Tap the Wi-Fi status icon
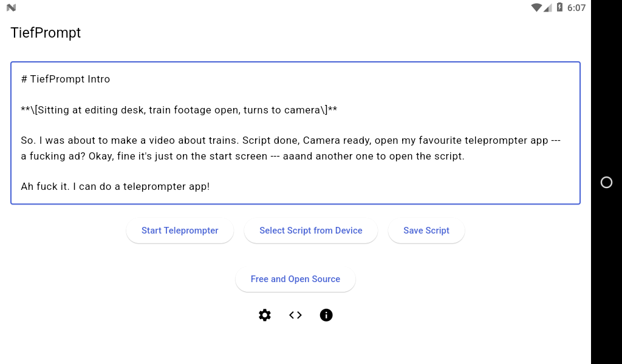 coord(536,7)
